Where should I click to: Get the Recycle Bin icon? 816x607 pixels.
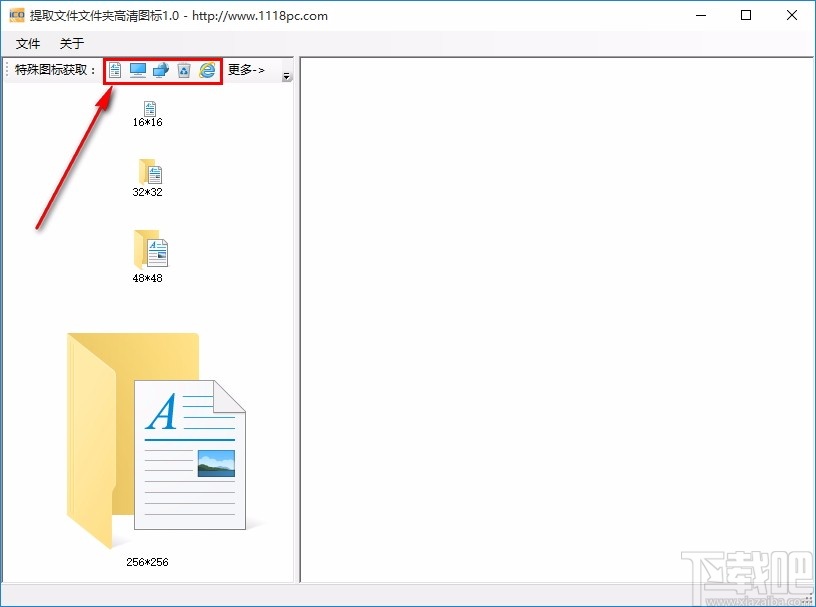point(184,70)
